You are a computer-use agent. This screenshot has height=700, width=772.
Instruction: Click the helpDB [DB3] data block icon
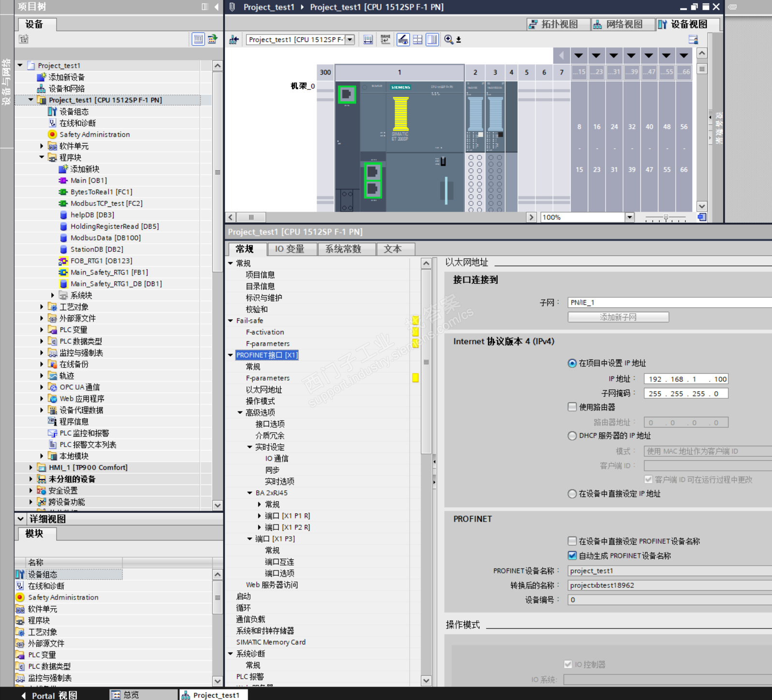[x=63, y=215]
